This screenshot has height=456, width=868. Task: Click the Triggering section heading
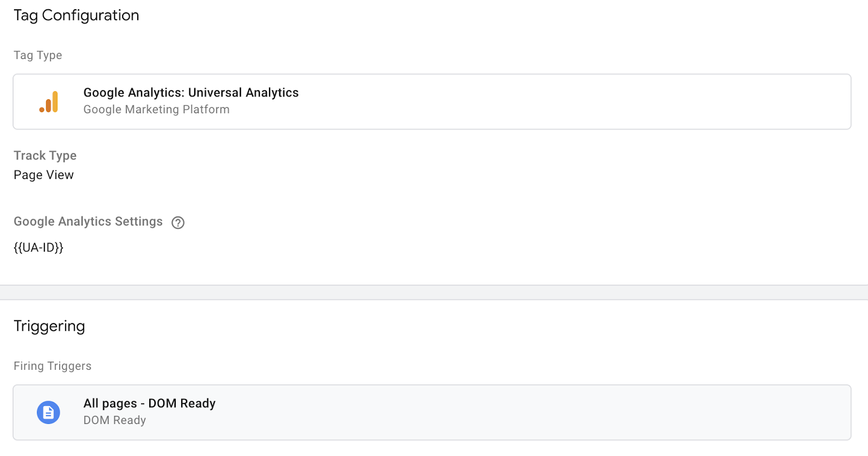[49, 326]
